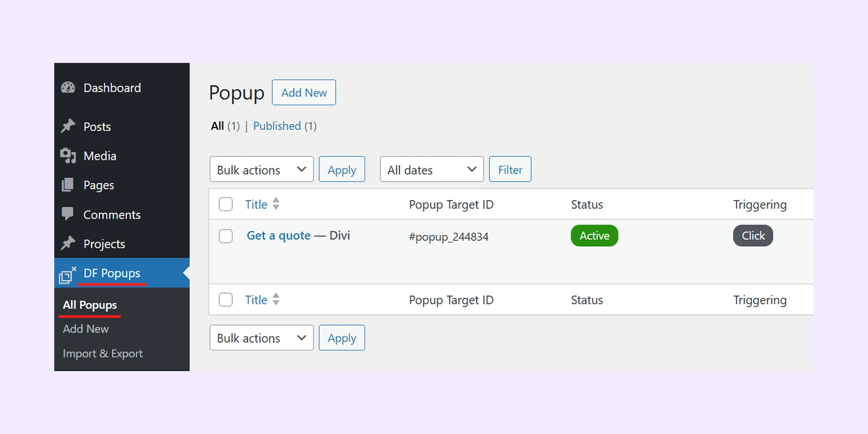
Task: Switch to the Published filter tab
Action: pos(277,126)
